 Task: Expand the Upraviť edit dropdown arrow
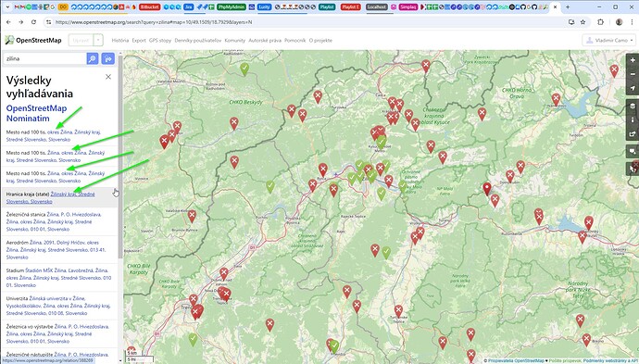[98, 41]
